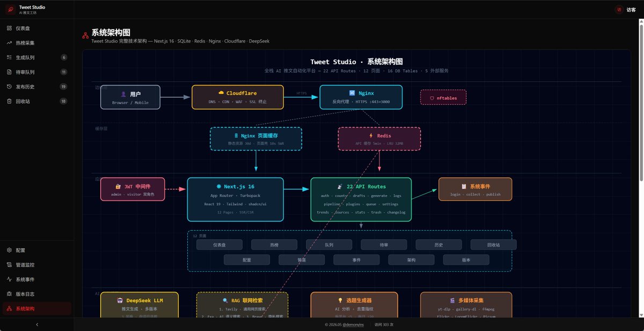Click the 回收站 trash can icon

click(9, 101)
